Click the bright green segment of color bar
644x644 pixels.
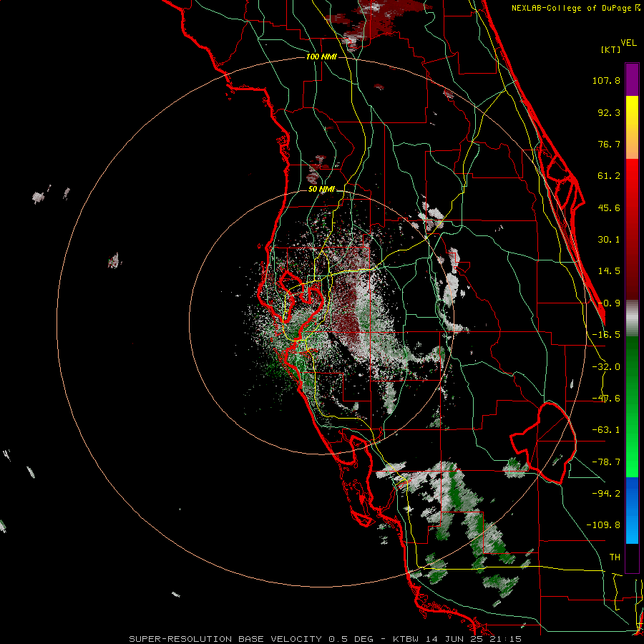click(632, 406)
